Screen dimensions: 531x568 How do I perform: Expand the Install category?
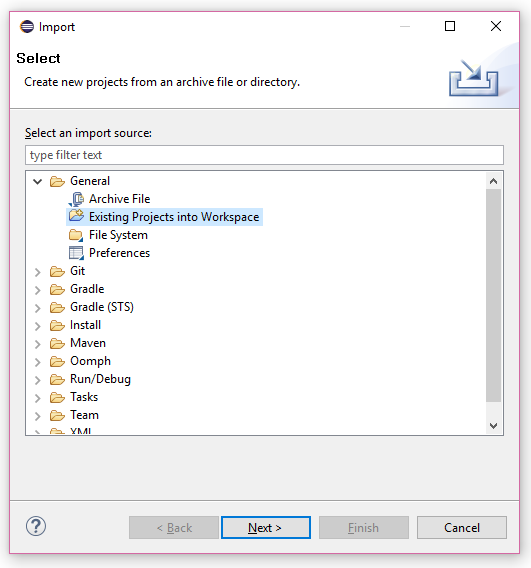pos(38,326)
